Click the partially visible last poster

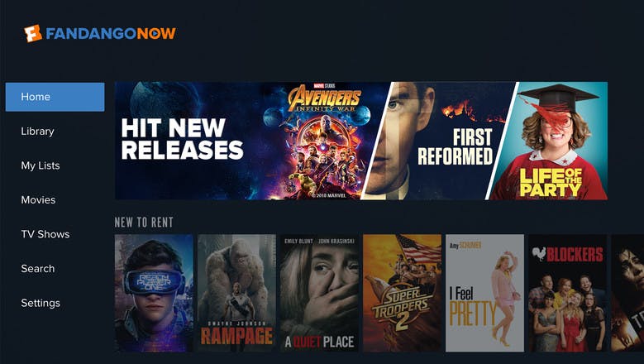[x=627, y=293]
